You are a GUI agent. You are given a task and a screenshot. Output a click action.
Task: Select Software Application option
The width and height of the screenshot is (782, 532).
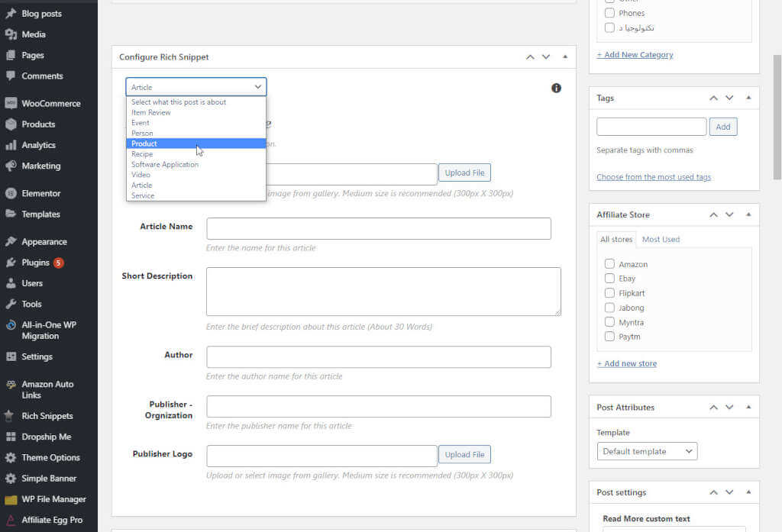click(x=196, y=165)
